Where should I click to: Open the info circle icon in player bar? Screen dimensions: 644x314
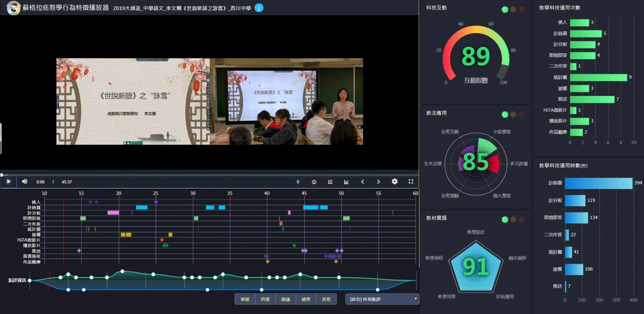pos(314,182)
